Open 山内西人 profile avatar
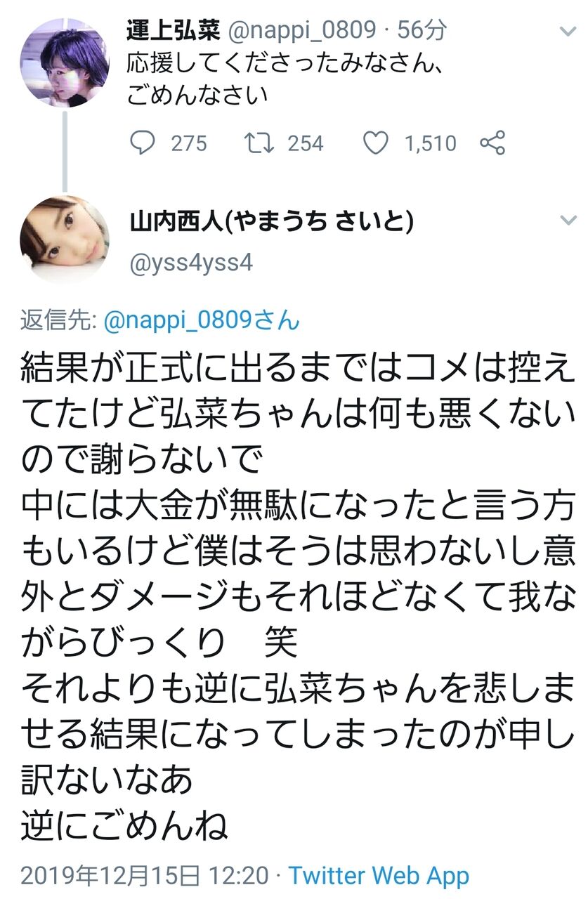This screenshot has width=588, height=899. 64,239
